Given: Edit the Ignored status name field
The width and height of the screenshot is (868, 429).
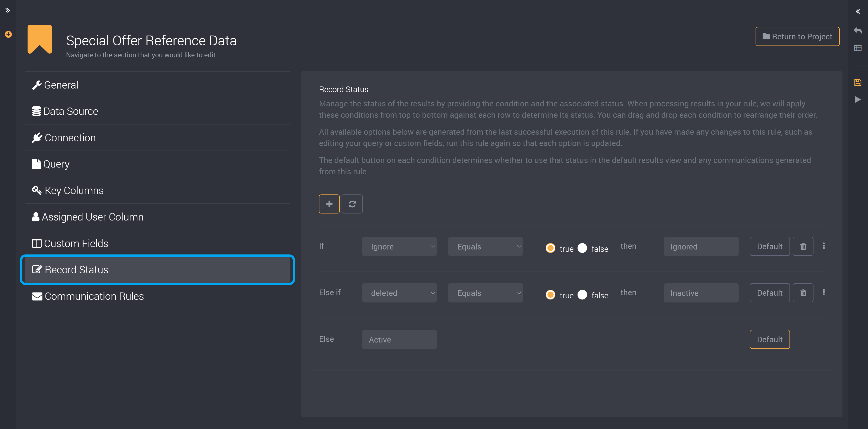Looking at the screenshot, I should click(x=701, y=247).
